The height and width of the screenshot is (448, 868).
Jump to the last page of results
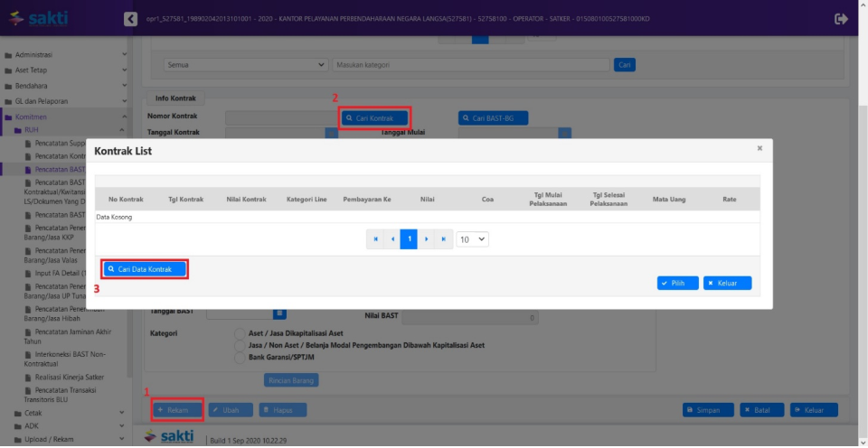(x=443, y=239)
